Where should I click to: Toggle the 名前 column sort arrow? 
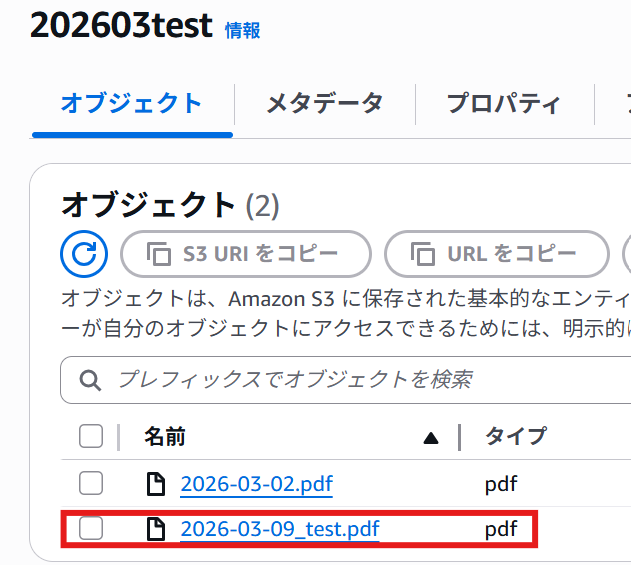(x=431, y=438)
